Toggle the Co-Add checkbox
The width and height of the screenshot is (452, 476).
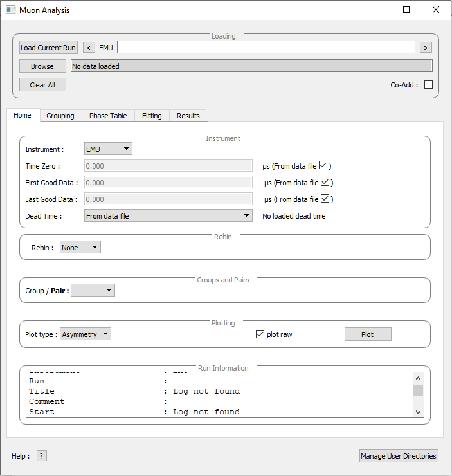click(x=428, y=85)
